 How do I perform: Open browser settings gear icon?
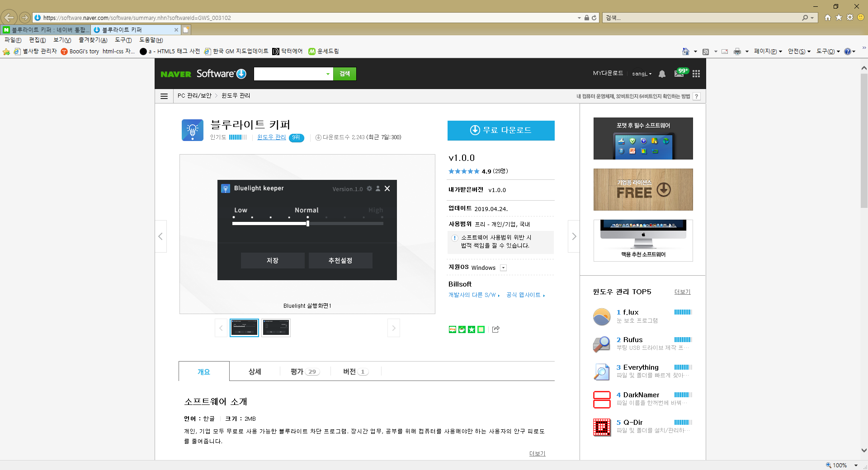click(850, 18)
